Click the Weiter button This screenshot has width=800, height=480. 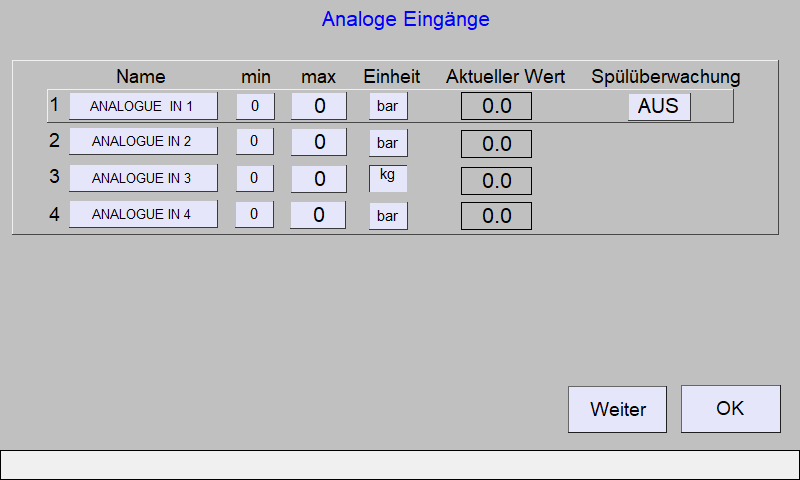point(617,409)
